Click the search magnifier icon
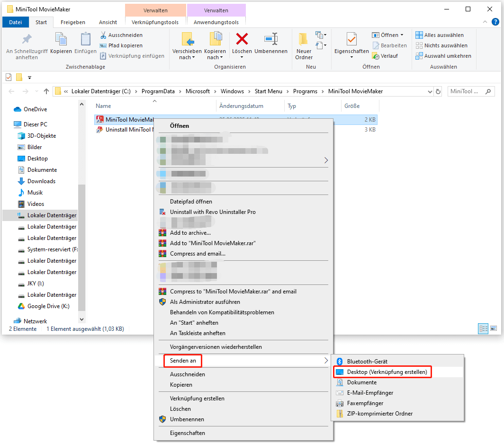Viewport: 504px width, 443px height. pyautogui.click(x=488, y=91)
